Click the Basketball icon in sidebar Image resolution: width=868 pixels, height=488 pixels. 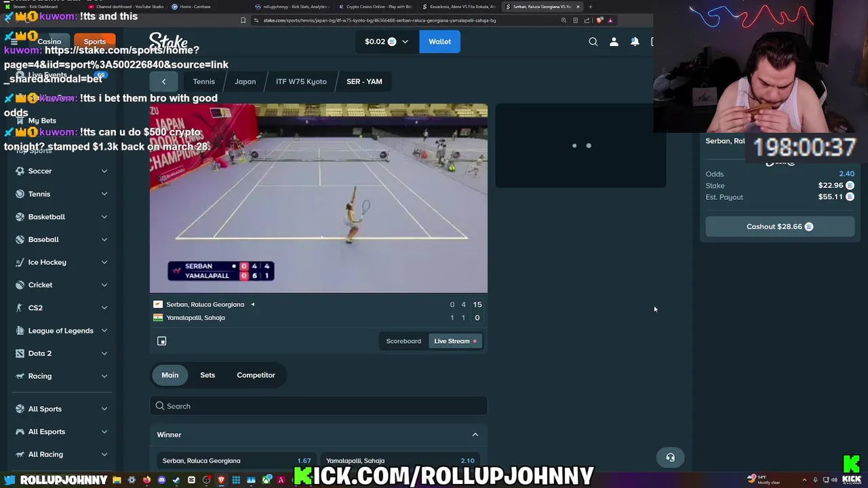[20, 216]
